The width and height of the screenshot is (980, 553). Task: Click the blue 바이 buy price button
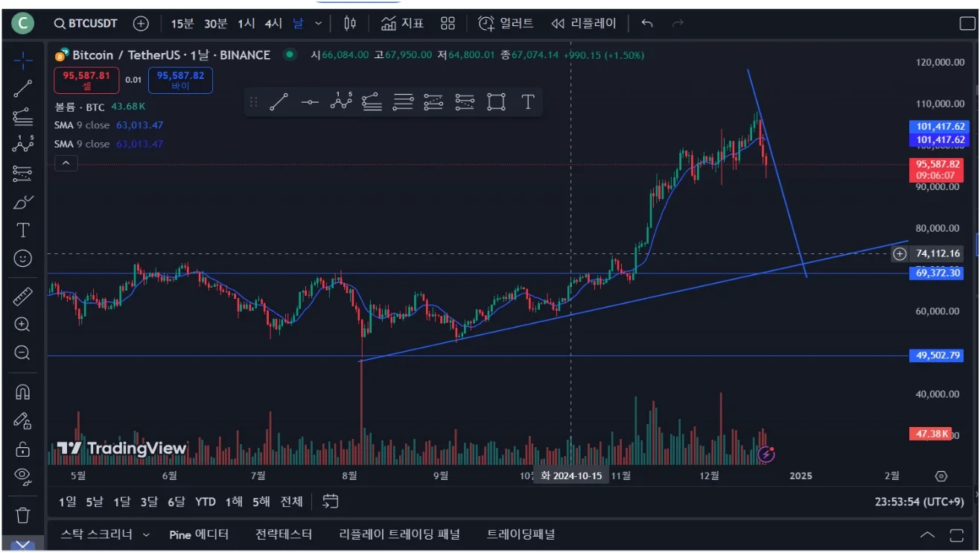coord(180,80)
